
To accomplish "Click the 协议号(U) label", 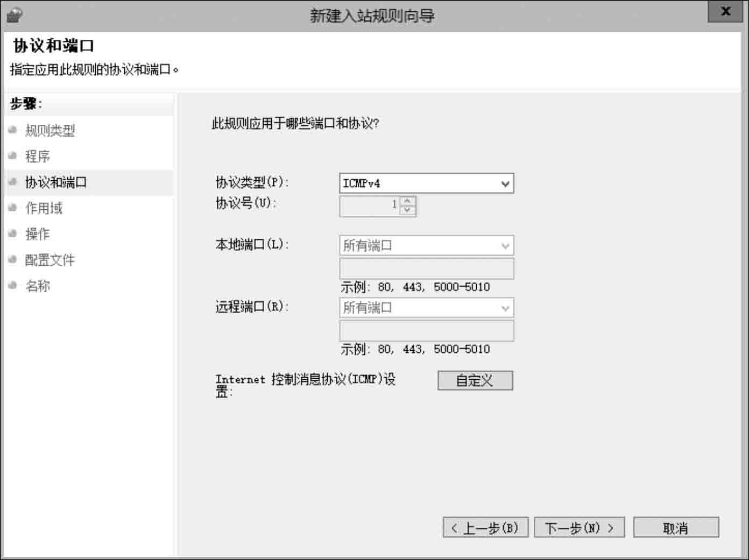I will tap(246, 203).
